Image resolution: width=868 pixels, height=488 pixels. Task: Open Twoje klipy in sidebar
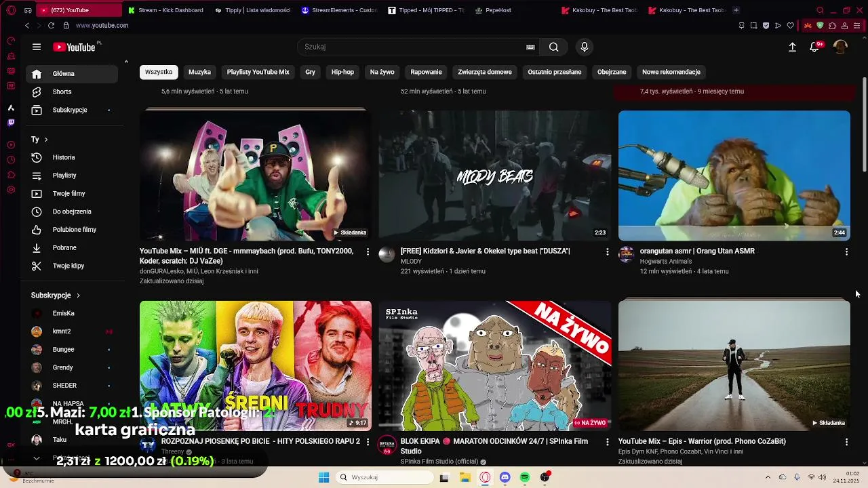72,266
